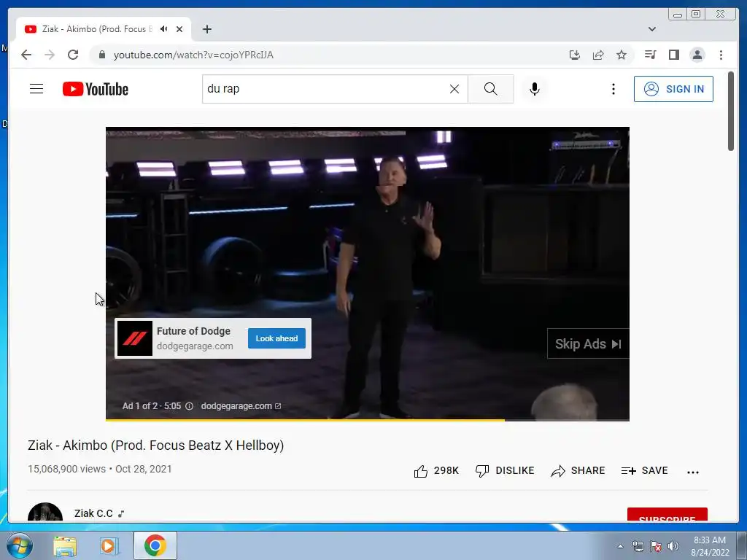Image resolution: width=747 pixels, height=560 pixels.
Task: Open dodgegarage.com link at video bottom
Action: (241, 406)
